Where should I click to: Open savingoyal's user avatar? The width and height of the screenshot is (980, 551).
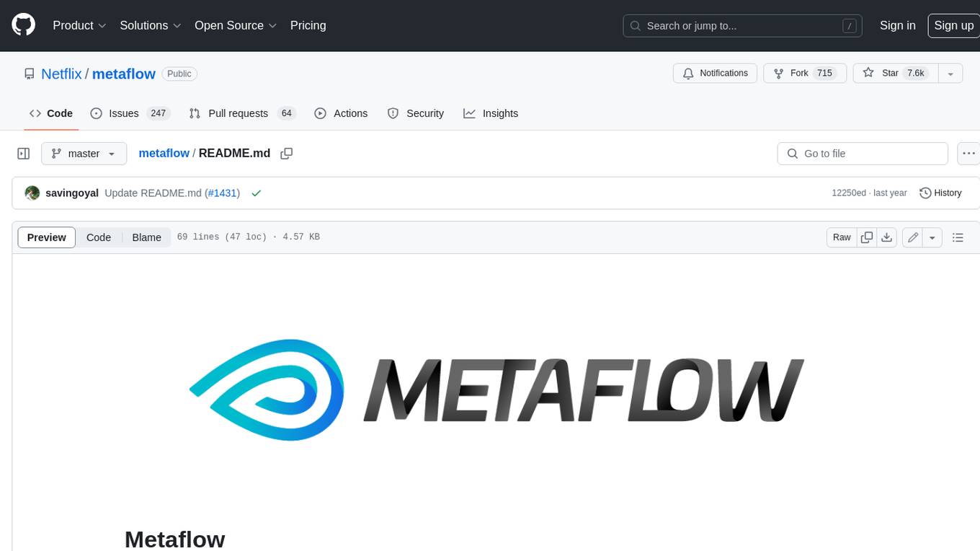coord(32,193)
